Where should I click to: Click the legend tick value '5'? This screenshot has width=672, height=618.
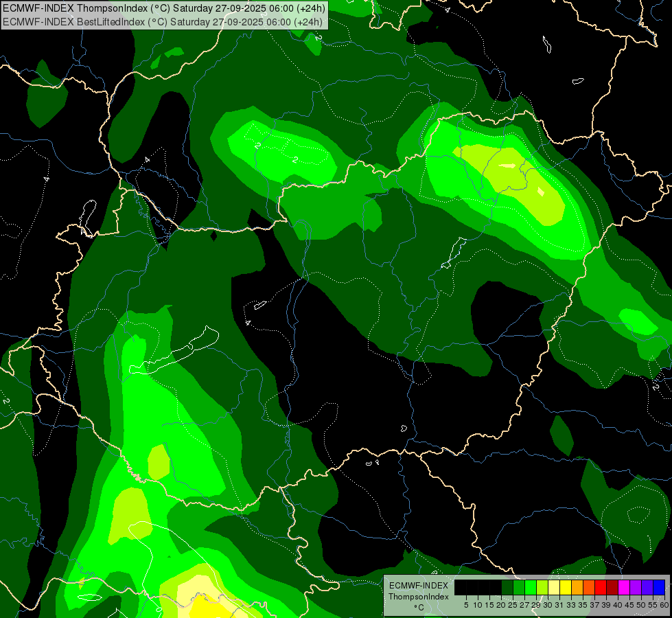pos(466,605)
